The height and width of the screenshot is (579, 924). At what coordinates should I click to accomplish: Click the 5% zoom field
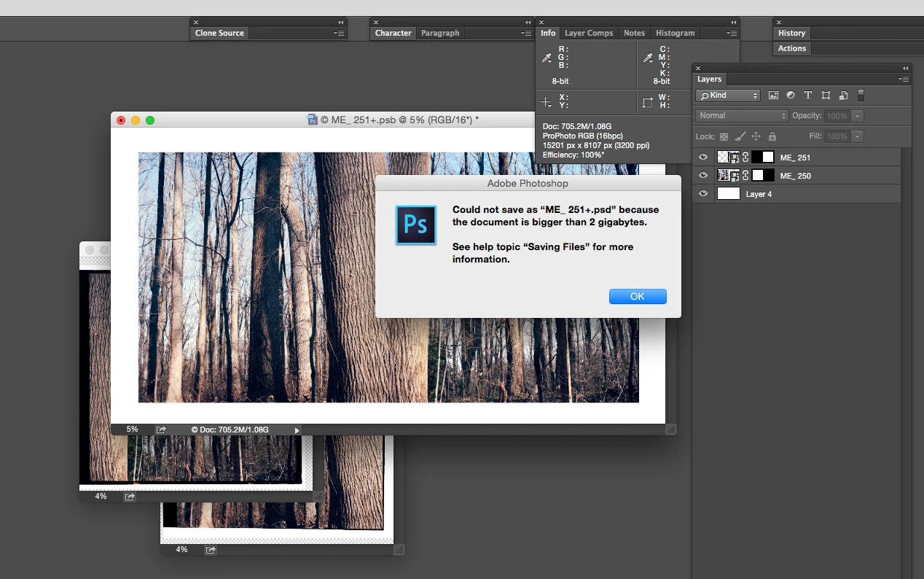pos(132,430)
